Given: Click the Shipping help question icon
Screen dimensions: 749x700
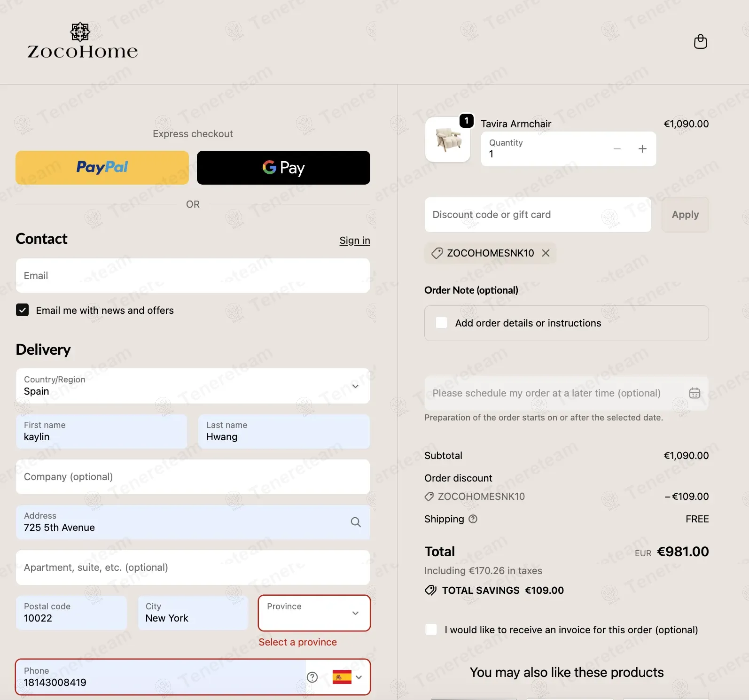Looking at the screenshot, I should pos(473,519).
